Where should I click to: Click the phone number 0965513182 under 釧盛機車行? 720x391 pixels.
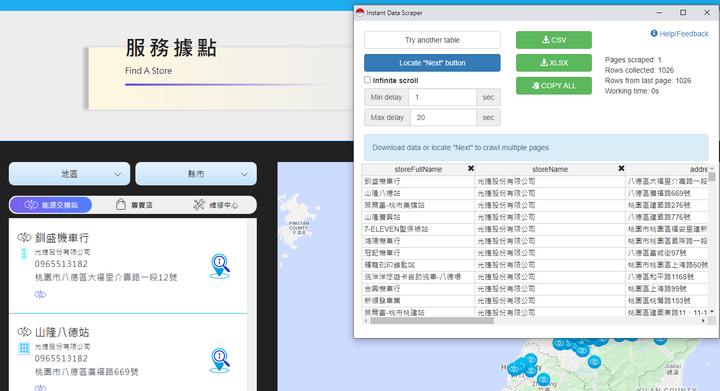(61, 264)
